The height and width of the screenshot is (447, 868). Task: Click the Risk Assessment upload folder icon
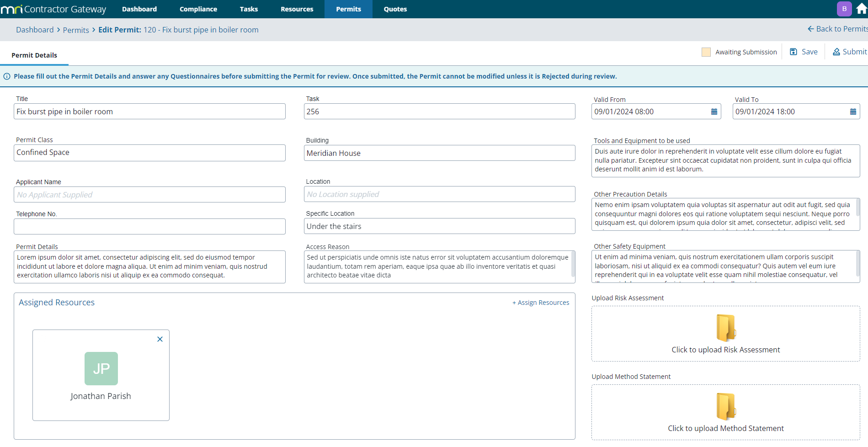click(725, 328)
